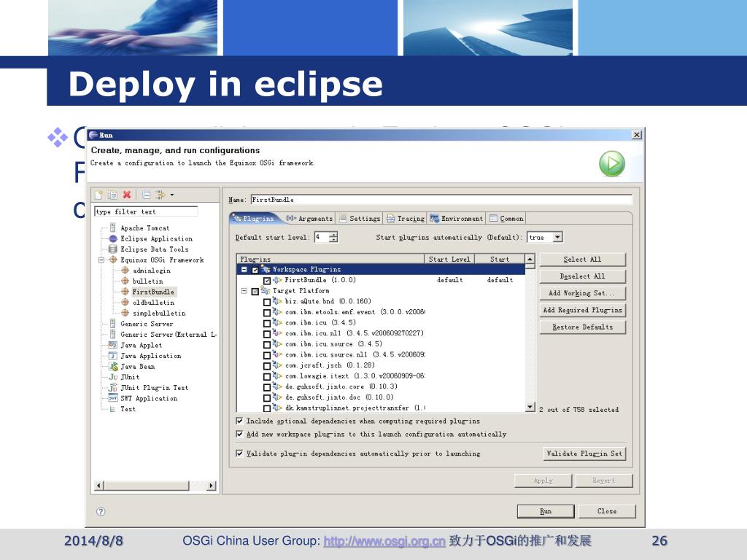Switch to the Tracing tab
The image size is (747, 560).
406,218
